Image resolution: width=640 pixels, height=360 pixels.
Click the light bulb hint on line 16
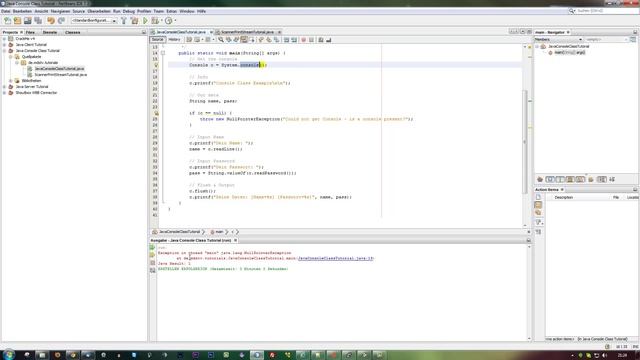156,65
